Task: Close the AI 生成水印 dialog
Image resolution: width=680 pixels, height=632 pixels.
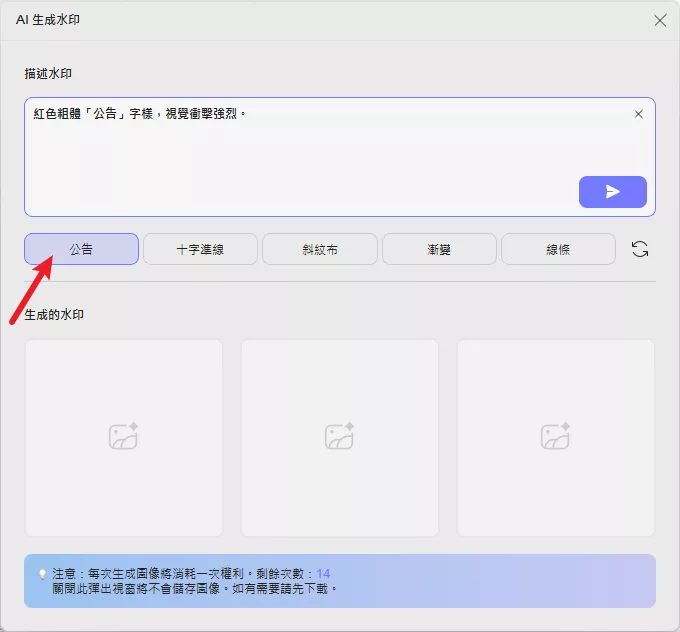Action: (660, 20)
